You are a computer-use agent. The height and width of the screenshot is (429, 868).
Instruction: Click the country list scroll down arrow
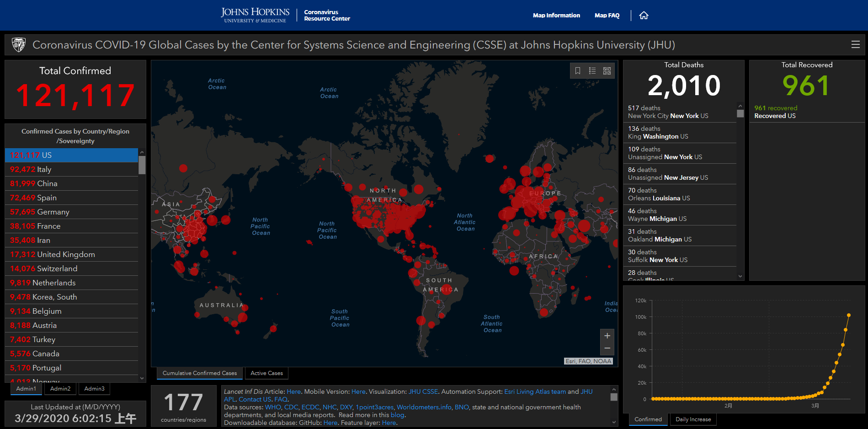[x=142, y=378]
